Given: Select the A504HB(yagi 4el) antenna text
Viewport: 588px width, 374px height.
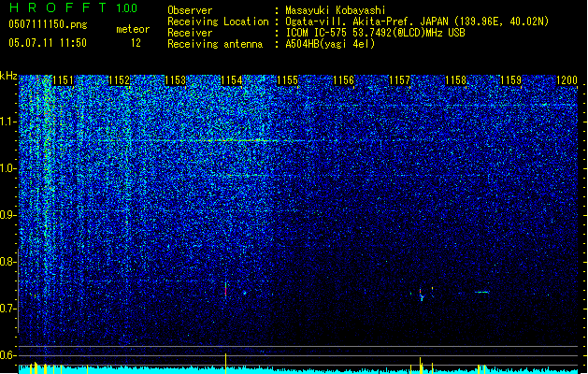Looking at the screenshot, I should [x=330, y=44].
